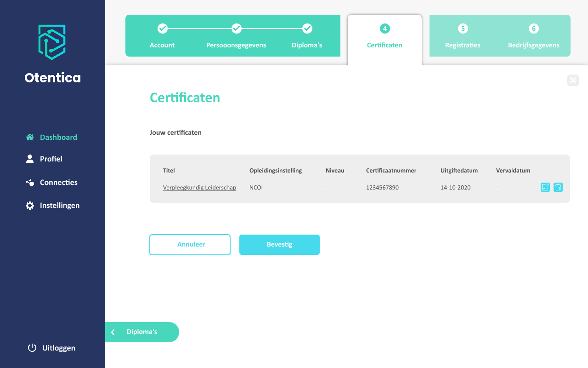Click the Certificaatnummer column header
This screenshot has width=588, height=368.
pos(391,171)
